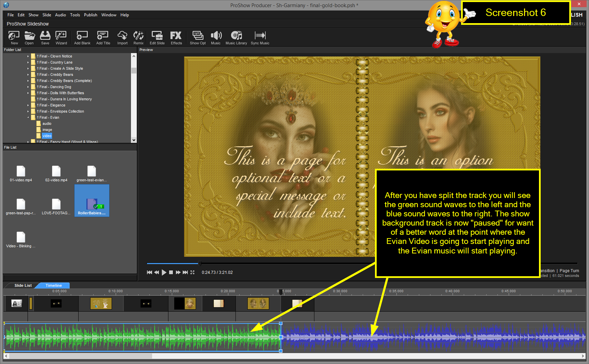Stop the preview playback
The width and height of the screenshot is (589, 364).
[171, 272]
